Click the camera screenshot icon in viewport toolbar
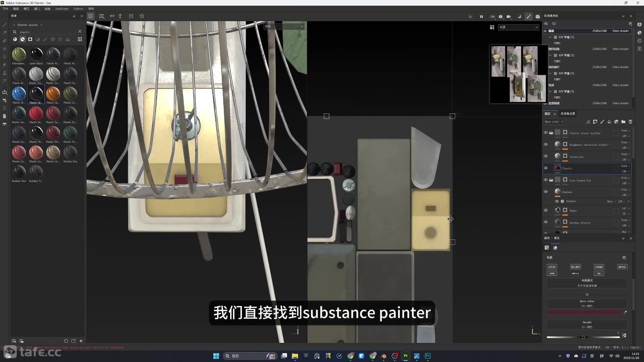Screen dimensions: 644x362 tap(538, 16)
